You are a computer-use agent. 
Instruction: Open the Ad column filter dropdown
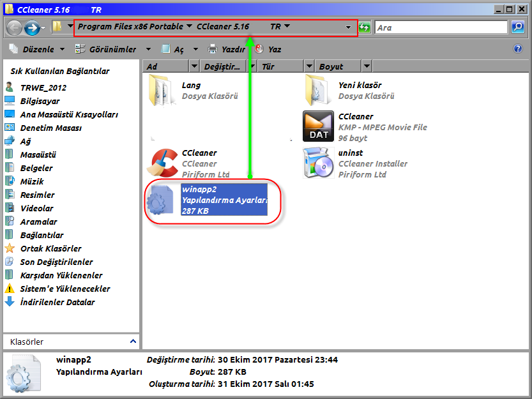[x=194, y=66]
